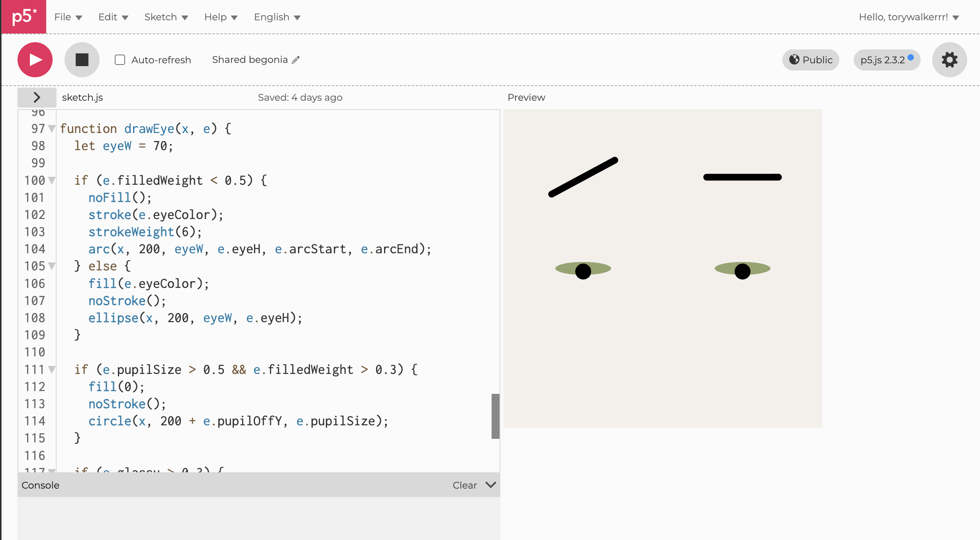
Task: Click ellipse call on line 108
Action: tap(195, 318)
